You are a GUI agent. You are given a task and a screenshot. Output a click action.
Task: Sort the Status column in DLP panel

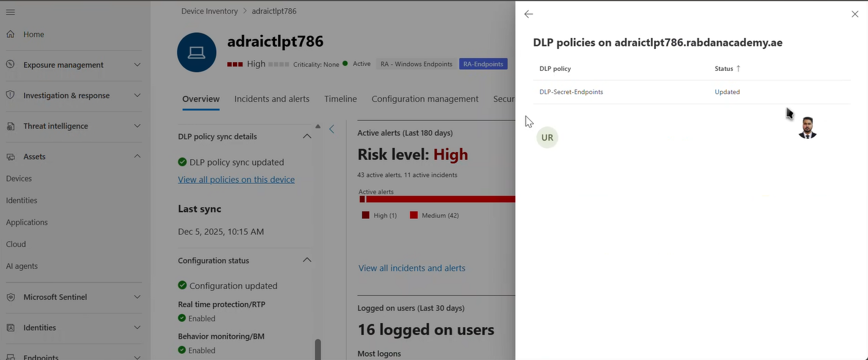726,68
